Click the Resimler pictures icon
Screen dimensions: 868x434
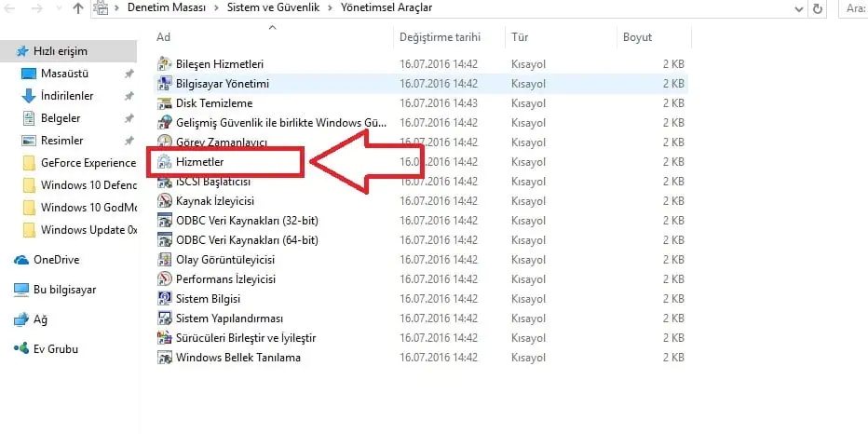(x=28, y=141)
